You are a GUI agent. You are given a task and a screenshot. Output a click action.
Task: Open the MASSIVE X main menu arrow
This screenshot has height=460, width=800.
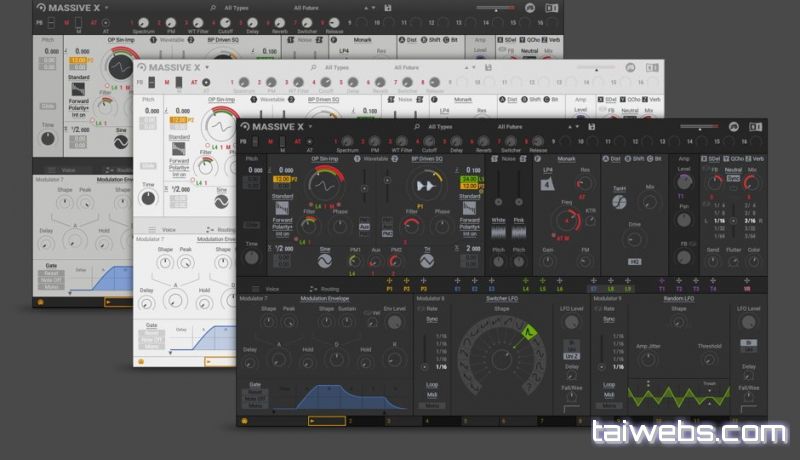[311, 127]
